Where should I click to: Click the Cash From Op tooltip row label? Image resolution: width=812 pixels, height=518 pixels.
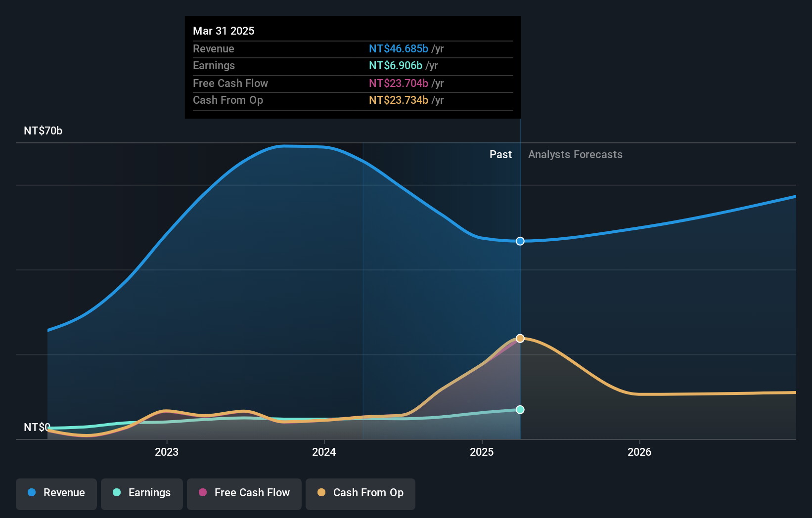(x=228, y=100)
